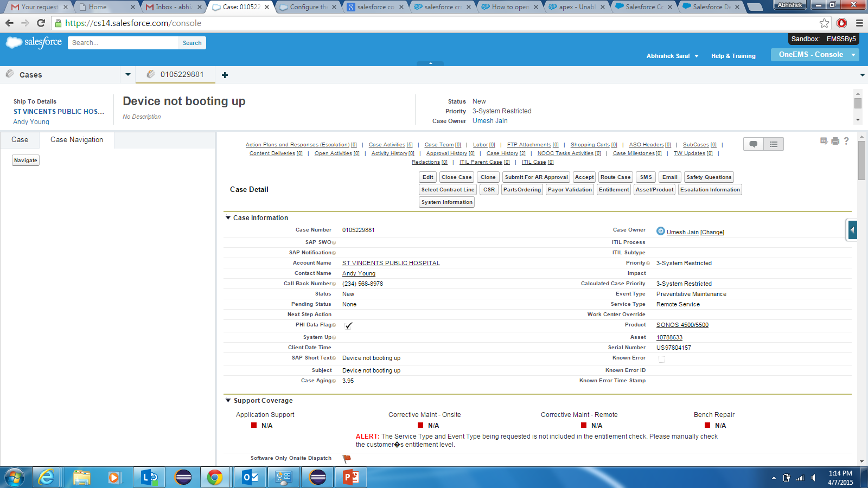Screen dimensions: 868x488
Task: Open Windows Media Player from the taskbar
Action: point(114,478)
